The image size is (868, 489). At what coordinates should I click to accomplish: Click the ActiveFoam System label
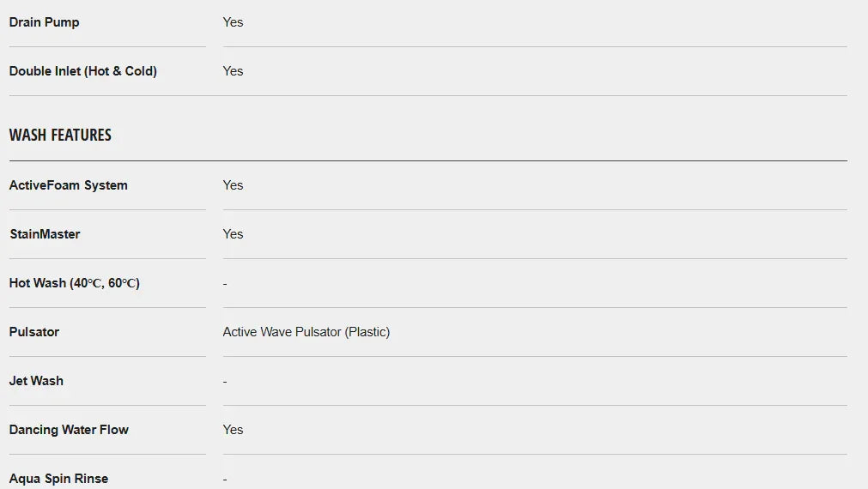point(68,185)
